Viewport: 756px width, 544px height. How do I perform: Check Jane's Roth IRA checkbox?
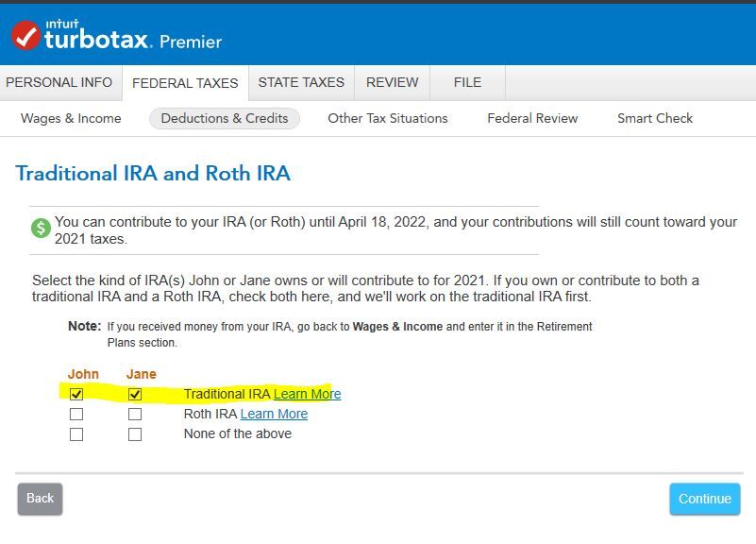135,415
